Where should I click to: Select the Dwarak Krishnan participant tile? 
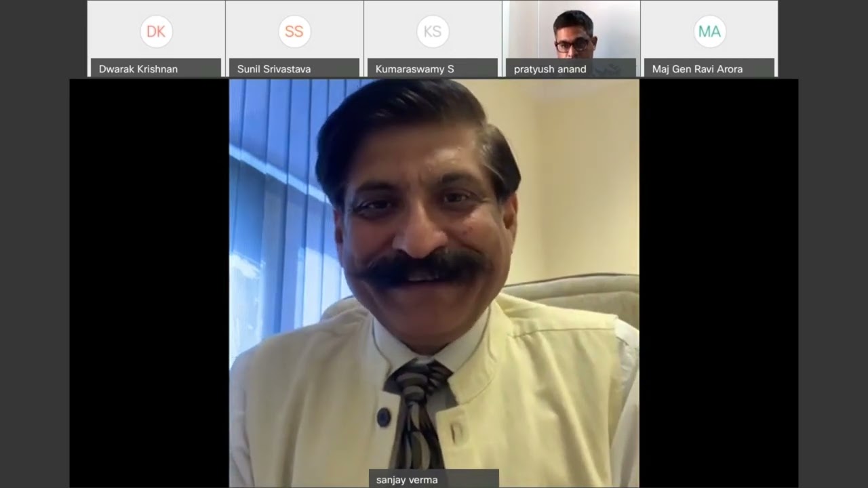tap(156, 38)
